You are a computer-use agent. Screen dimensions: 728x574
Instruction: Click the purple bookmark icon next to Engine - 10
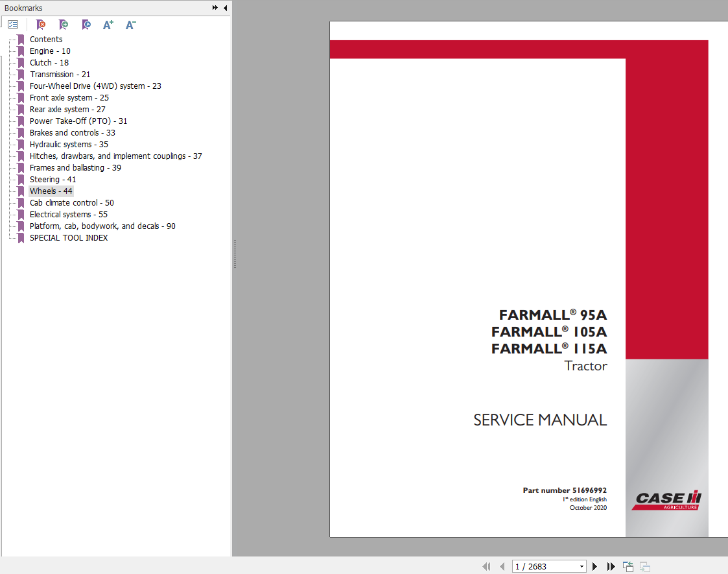tap(21, 51)
